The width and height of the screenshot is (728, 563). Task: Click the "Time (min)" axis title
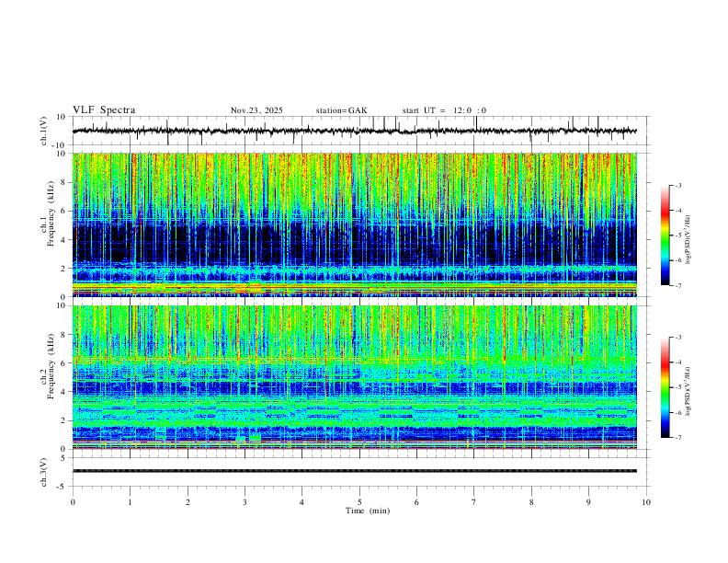[368, 511]
